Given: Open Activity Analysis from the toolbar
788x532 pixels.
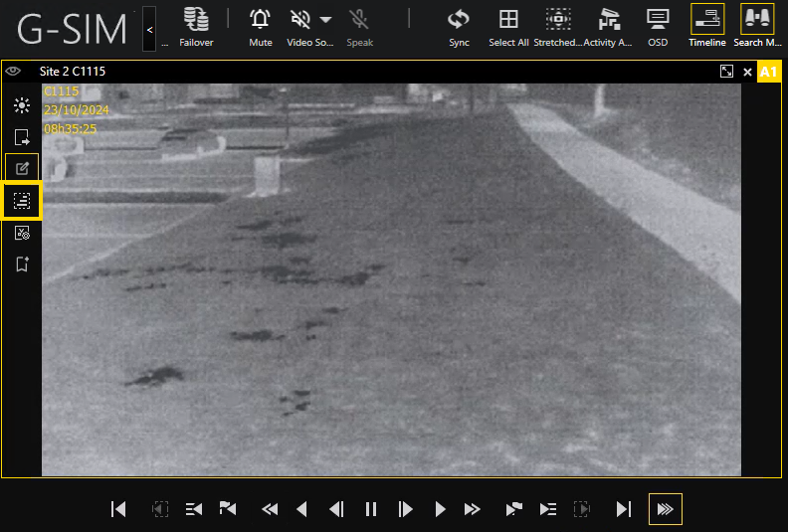Looking at the screenshot, I should pos(608,27).
